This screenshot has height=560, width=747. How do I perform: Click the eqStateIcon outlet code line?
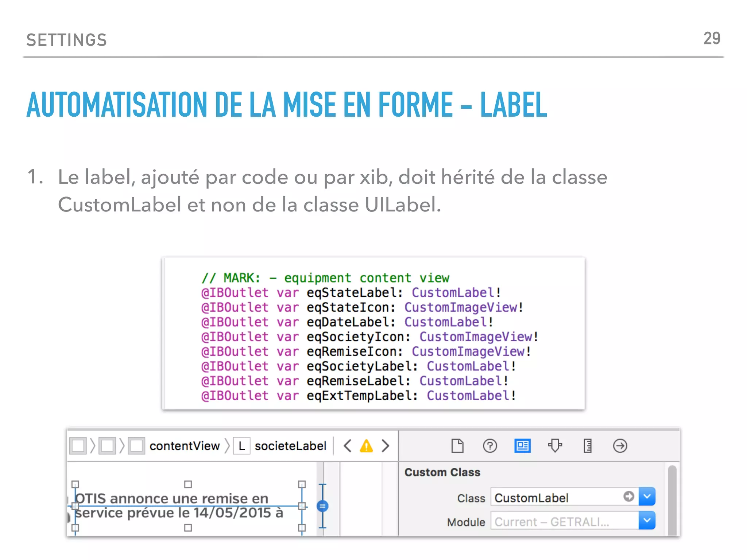click(x=363, y=307)
